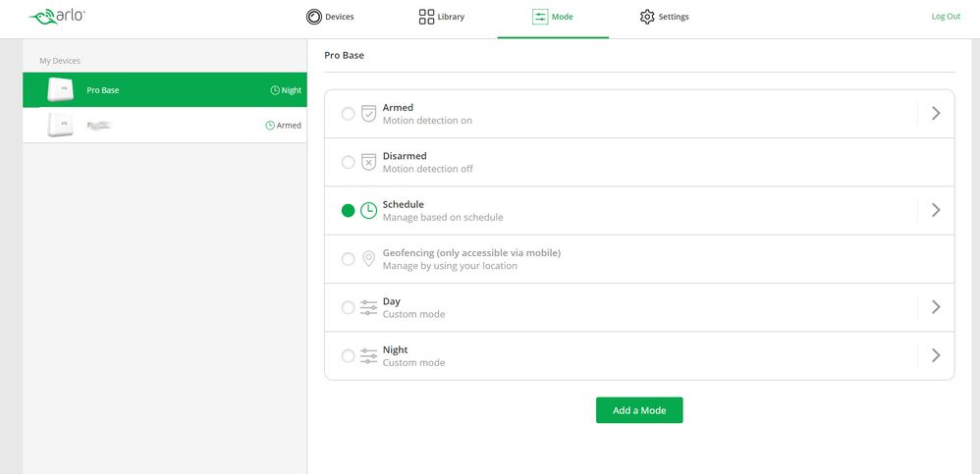The height and width of the screenshot is (474, 980).
Task: Select the blurred-name device row
Action: [x=165, y=125]
